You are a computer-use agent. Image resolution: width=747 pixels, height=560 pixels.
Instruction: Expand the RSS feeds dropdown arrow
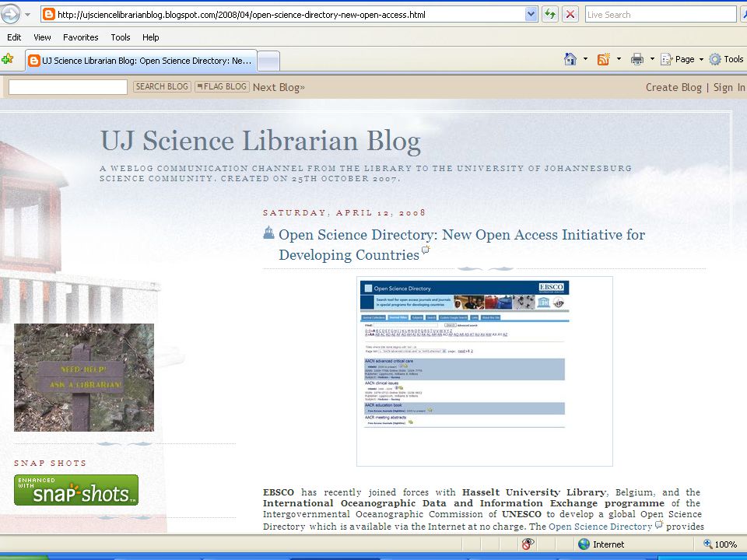tap(619, 59)
